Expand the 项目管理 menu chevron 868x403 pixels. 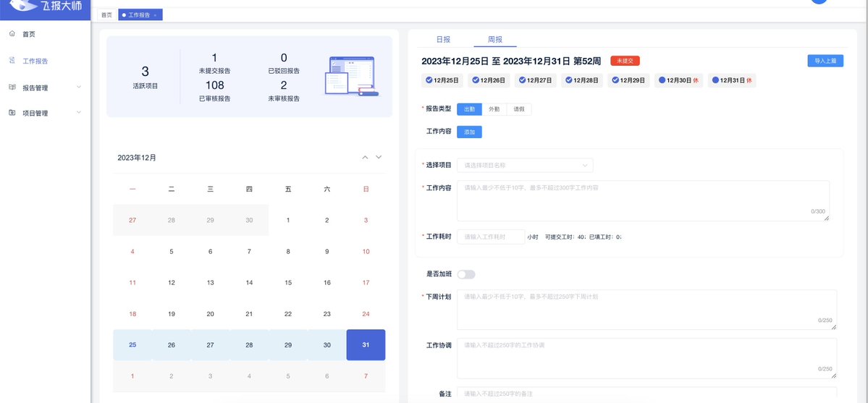(x=79, y=113)
